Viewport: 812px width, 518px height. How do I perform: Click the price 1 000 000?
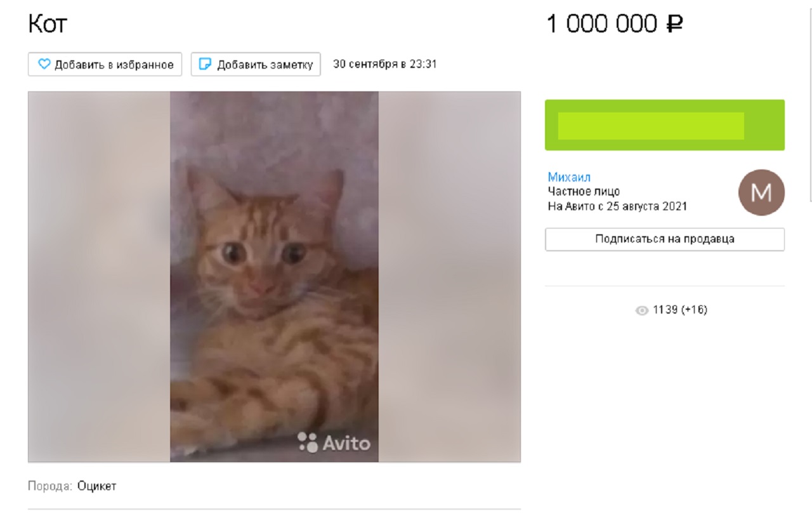602,25
